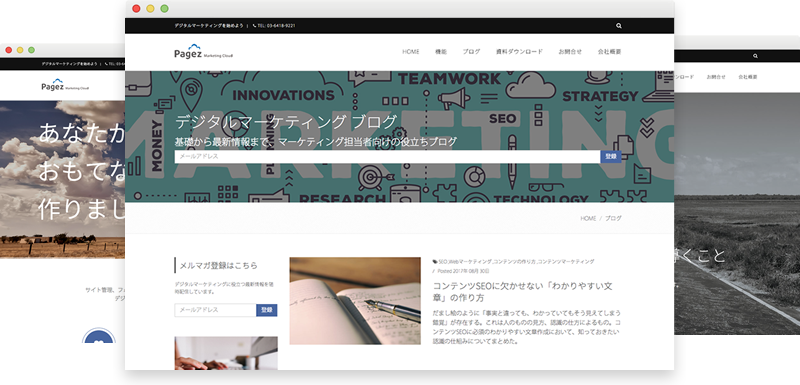
Task: Click the Pagez logo in the left background window
Action: (65, 85)
